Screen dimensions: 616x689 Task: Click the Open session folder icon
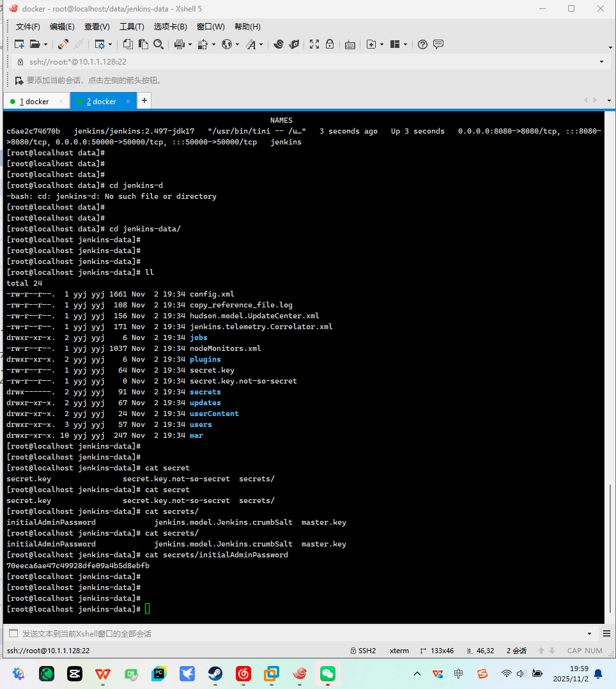click(35, 44)
